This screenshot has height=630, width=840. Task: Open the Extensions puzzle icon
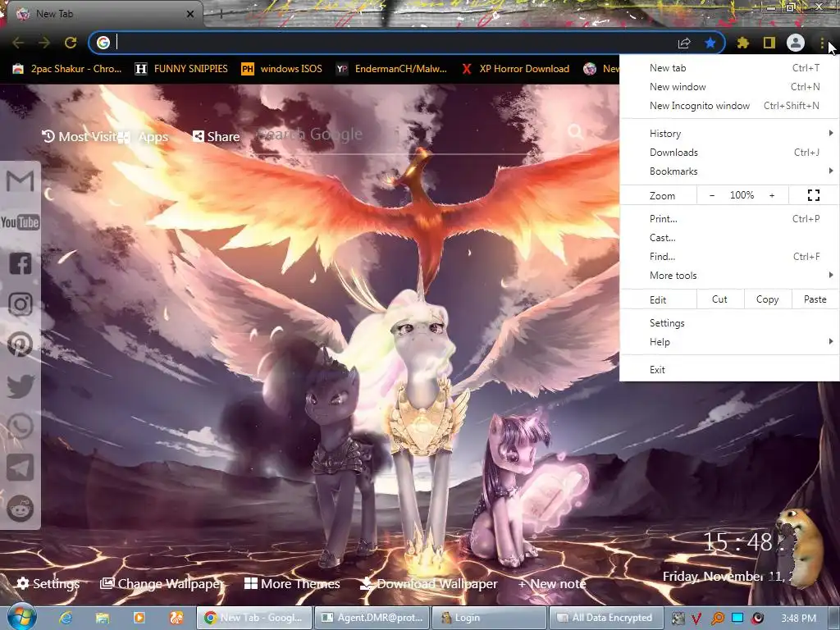click(743, 43)
